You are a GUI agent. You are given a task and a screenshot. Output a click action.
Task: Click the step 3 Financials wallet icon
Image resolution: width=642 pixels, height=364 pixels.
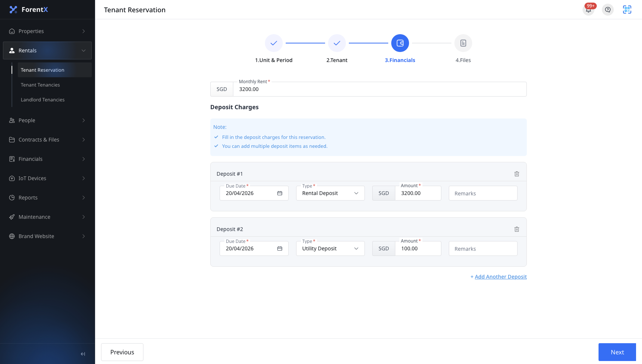pyautogui.click(x=400, y=43)
